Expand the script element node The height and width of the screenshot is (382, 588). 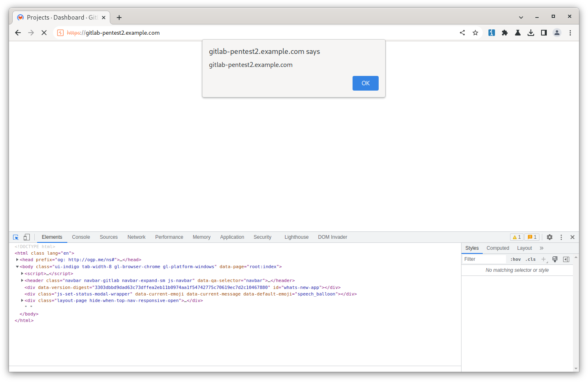click(x=22, y=273)
